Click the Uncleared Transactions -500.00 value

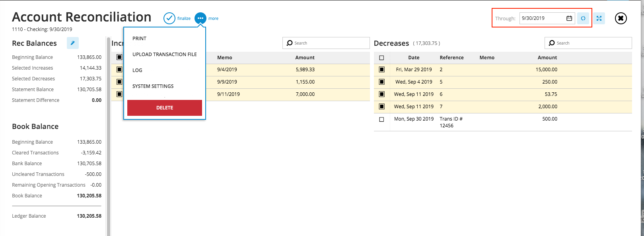coord(93,174)
